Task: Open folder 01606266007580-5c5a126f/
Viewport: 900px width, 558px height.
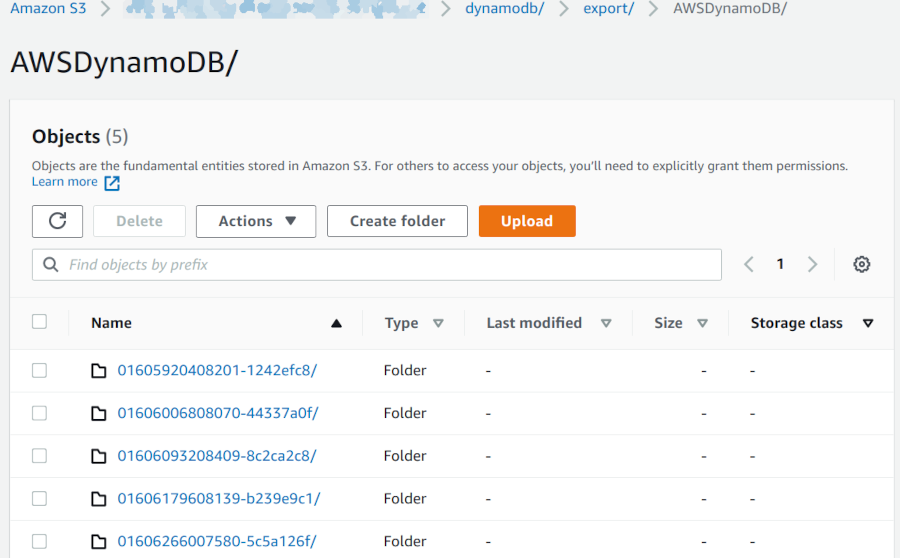Action: click(217, 541)
